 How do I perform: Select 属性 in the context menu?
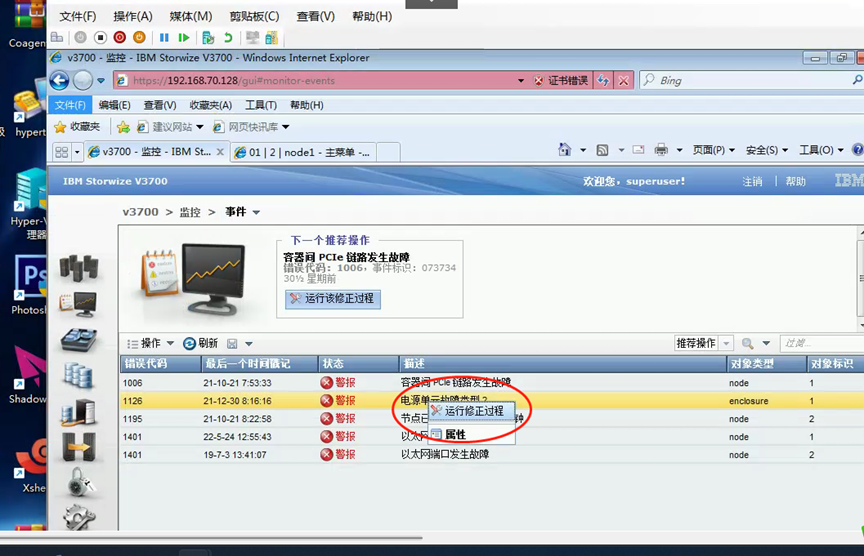(455, 434)
